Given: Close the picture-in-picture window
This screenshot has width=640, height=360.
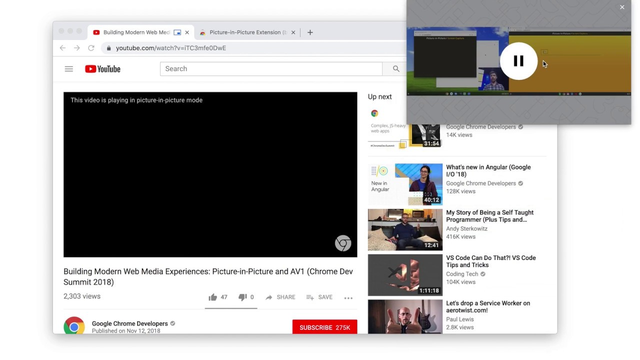Looking at the screenshot, I should (x=622, y=7).
